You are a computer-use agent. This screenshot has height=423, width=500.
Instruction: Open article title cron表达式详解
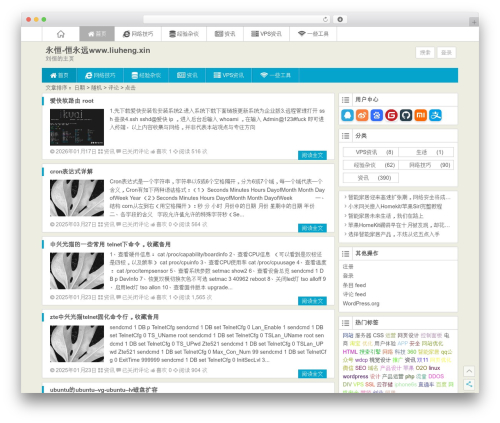point(71,171)
